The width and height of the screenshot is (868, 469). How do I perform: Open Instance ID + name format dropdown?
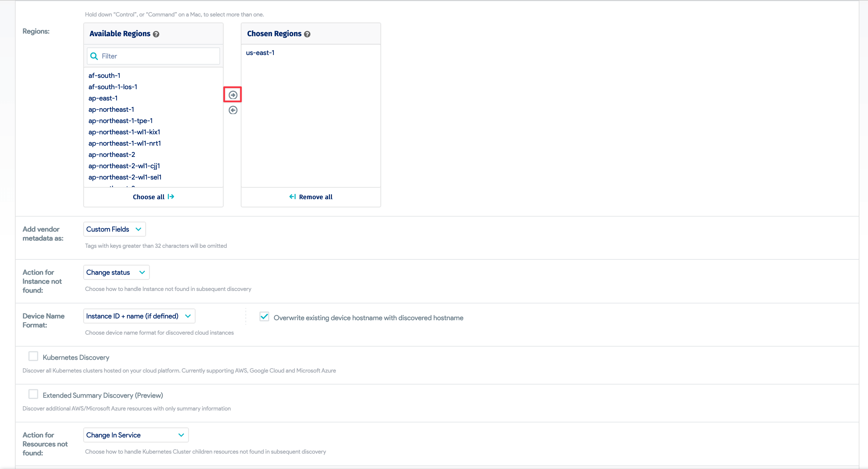(139, 316)
